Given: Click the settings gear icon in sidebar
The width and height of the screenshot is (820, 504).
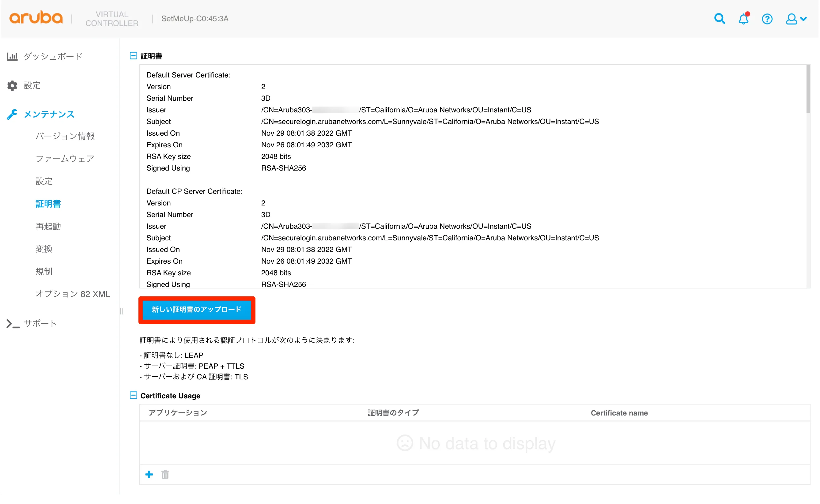Looking at the screenshot, I should 12,86.
